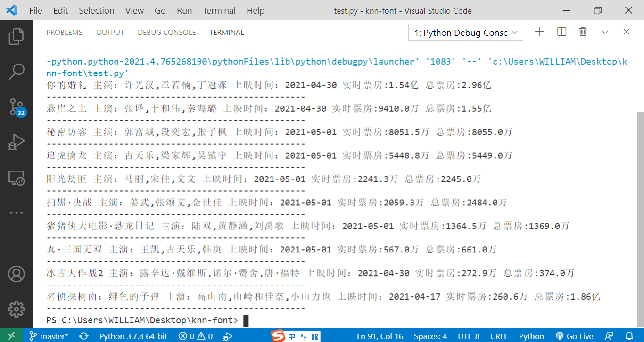The height and width of the screenshot is (342, 644).
Task: Restore down the VS Code window
Action: (x=598, y=10)
